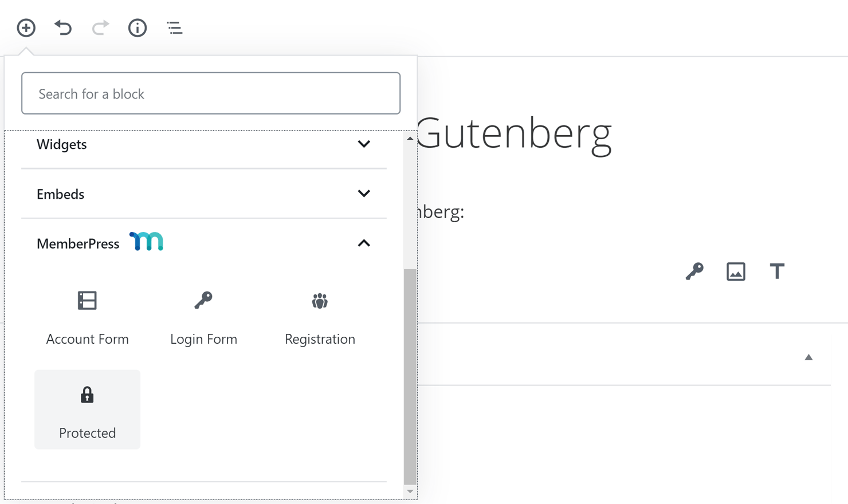Toggle the panel collapse triangle in editor
This screenshot has width=848, height=504.
808,357
